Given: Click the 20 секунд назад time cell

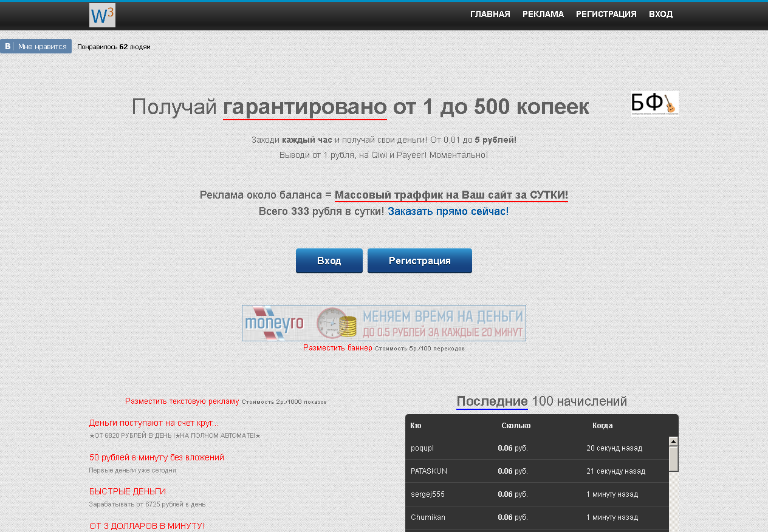Looking at the screenshot, I should coord(614,448).
